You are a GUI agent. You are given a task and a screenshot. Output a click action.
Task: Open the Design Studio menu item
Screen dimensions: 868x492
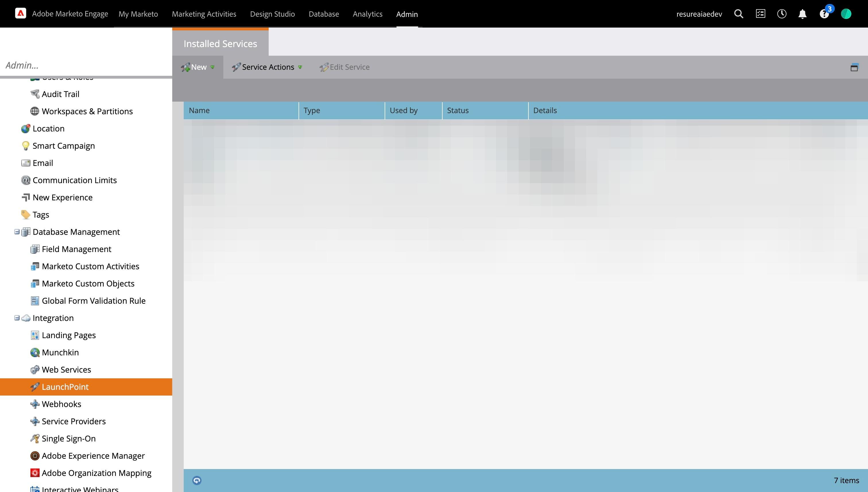[x=272, y=14]
